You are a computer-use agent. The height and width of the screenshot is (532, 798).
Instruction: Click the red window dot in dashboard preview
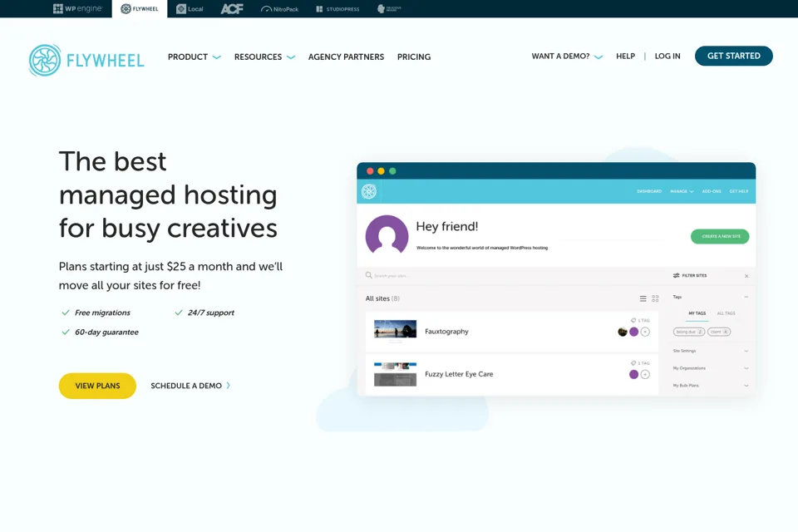tap(370, 171)
